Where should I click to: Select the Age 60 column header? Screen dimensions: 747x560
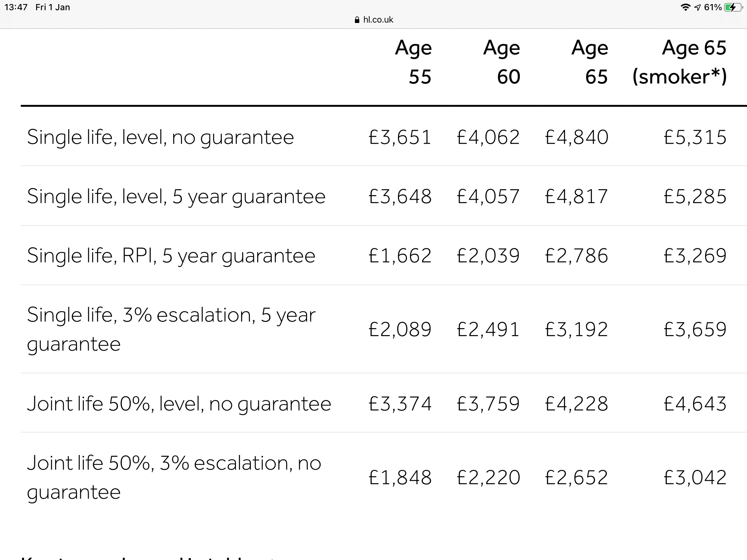pyautogui.click(x=502, y=62)
